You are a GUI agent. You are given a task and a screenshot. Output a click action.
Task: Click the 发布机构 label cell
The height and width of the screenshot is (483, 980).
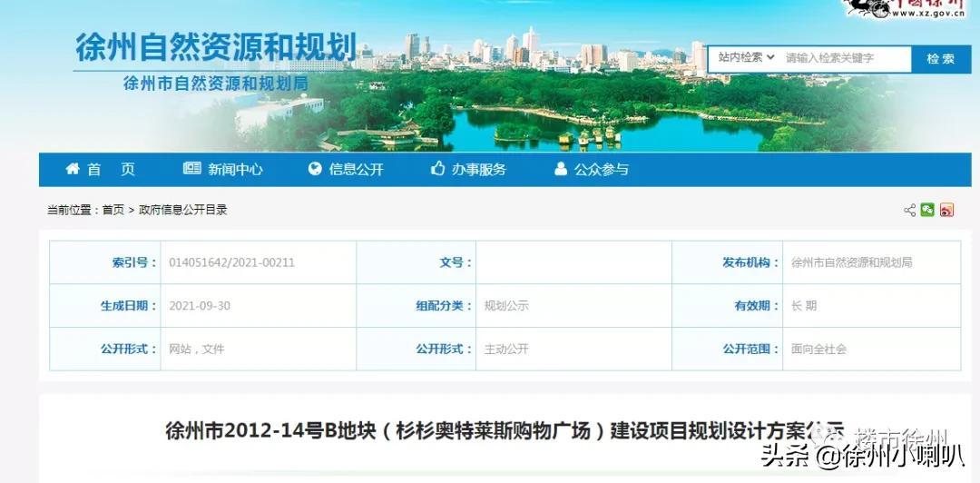tap(728, 262)
